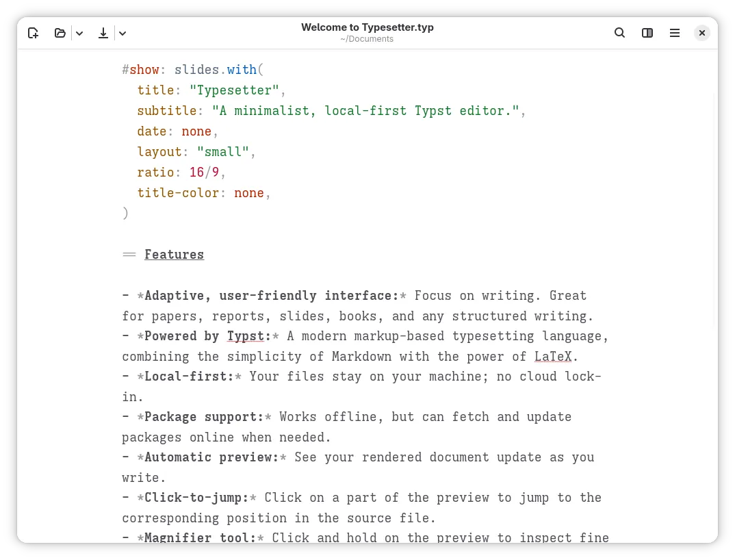Click the ~/Documents path label

pos(367,39)
